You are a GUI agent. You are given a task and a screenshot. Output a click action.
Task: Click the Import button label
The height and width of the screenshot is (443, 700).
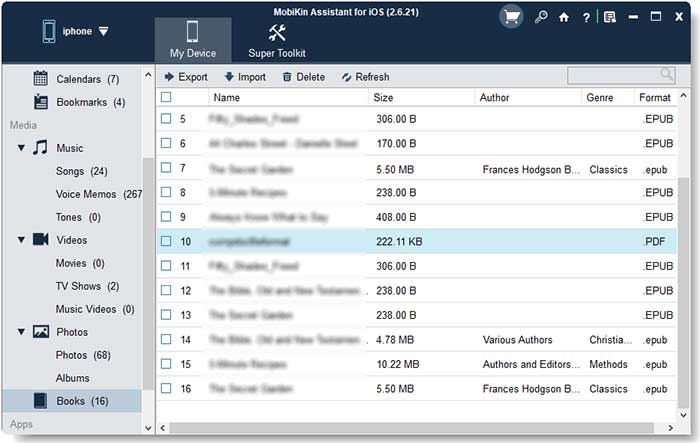tap(252, 77)
